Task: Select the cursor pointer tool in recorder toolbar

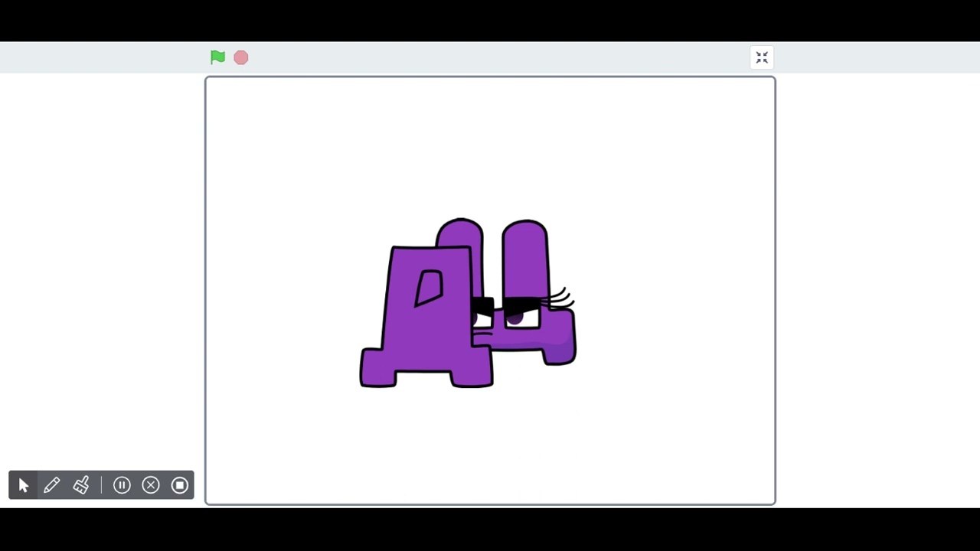Action: (23, 485)
